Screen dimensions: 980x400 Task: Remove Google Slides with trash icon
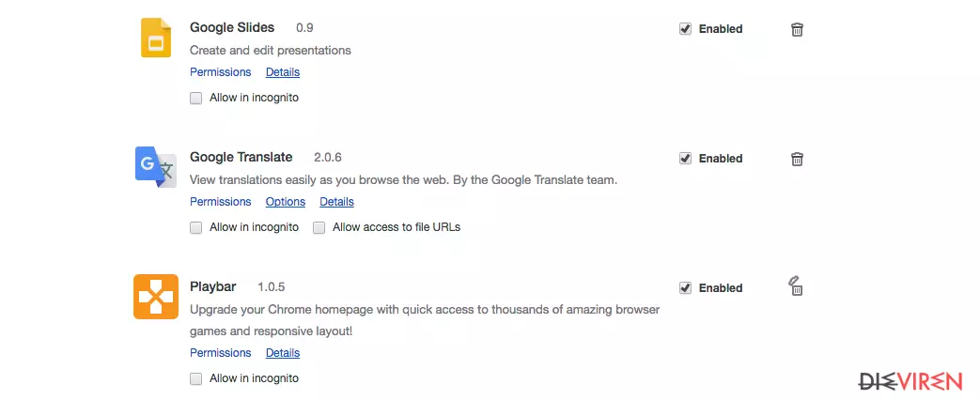(797, 29)
